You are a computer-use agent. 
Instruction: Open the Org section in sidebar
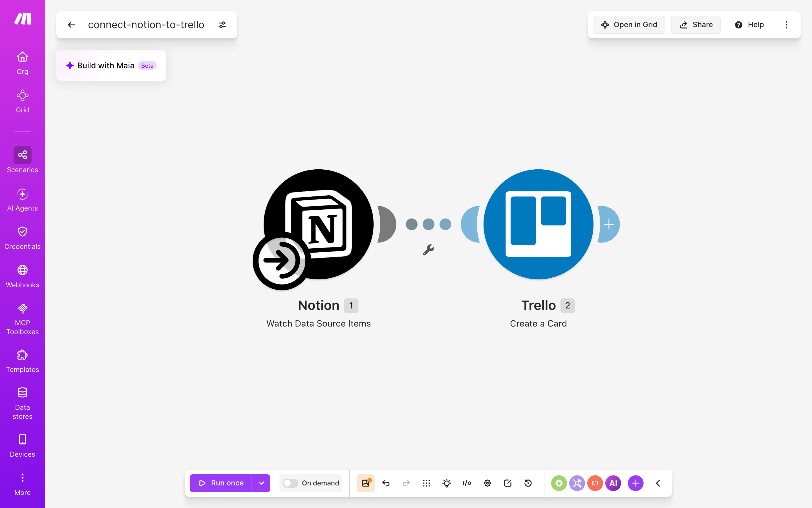pos(23,63)
